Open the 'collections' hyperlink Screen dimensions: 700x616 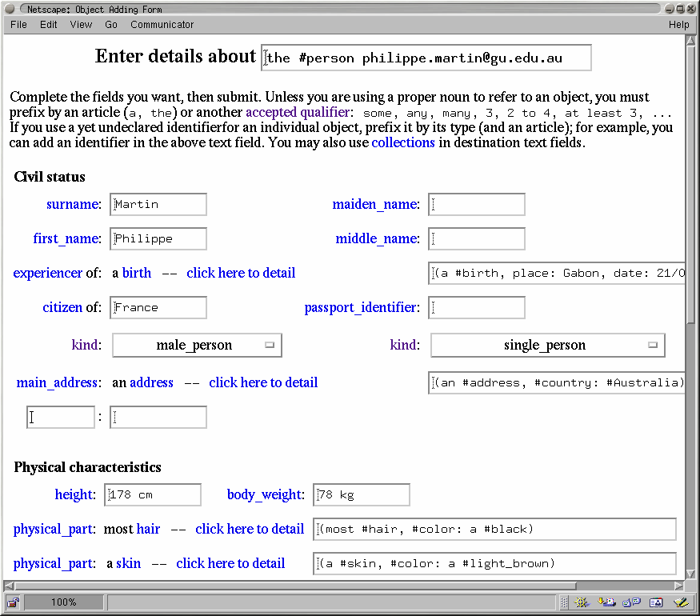[x=403, y=142]
